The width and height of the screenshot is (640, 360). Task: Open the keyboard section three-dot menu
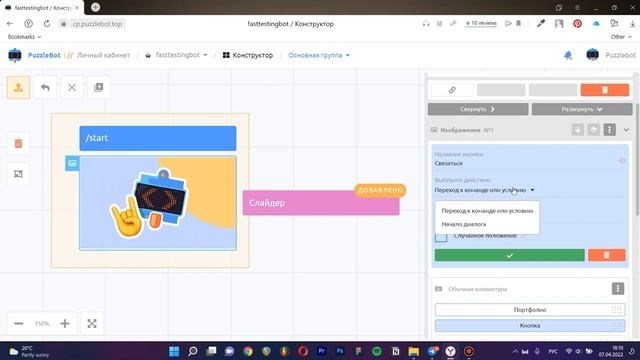coord(618,289)
